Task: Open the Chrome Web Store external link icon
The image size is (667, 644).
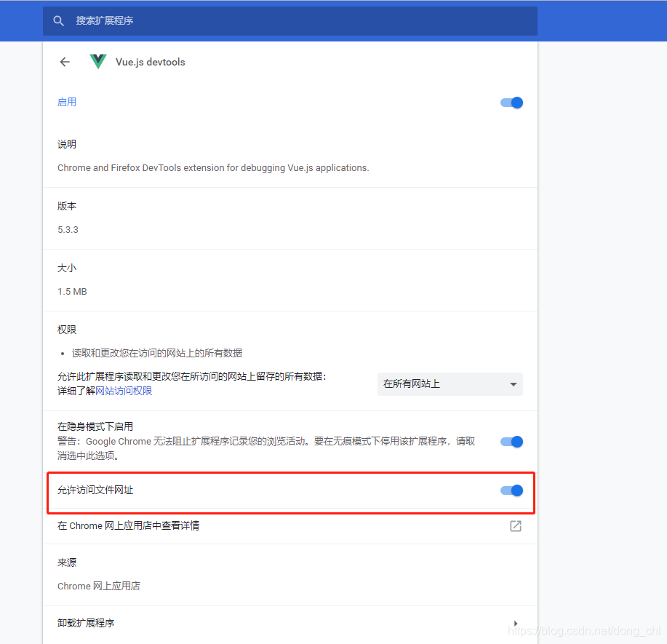Action: 516,526
